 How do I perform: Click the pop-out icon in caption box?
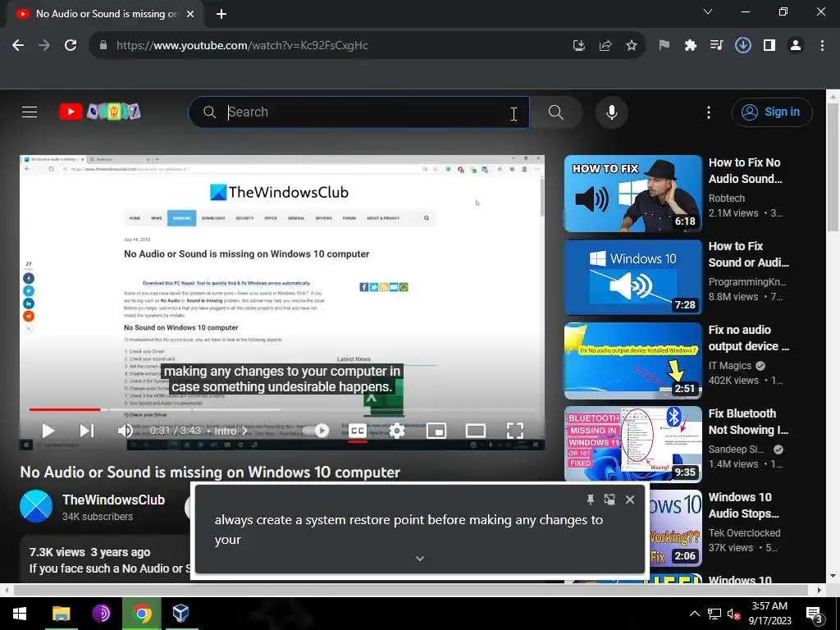click(x=609, y=500)
